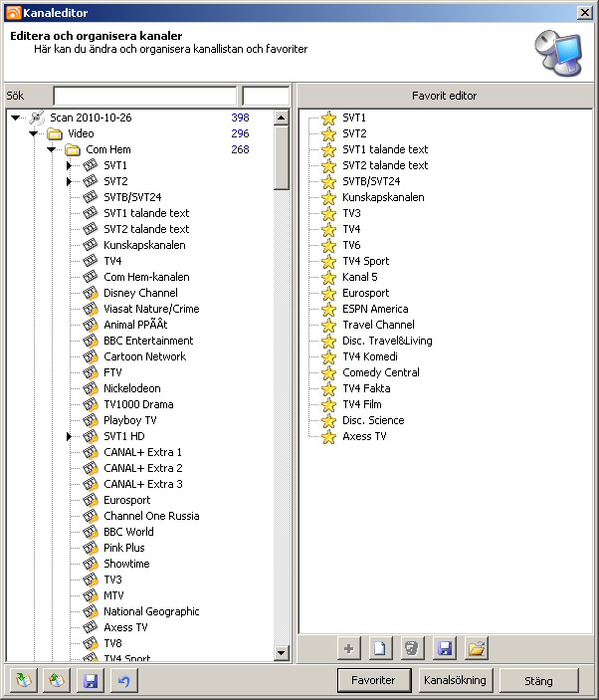The width and height of the screenshot is (599, 700).
Task: Select CANAL+ Extra 2 in channel tree
Action: [142, 468]
